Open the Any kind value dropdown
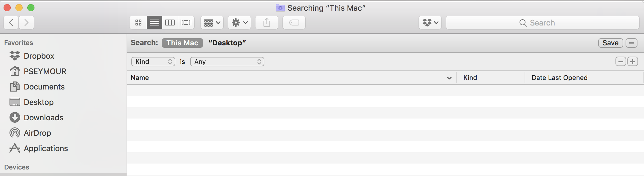644x176 pixels. click(227, 62)
